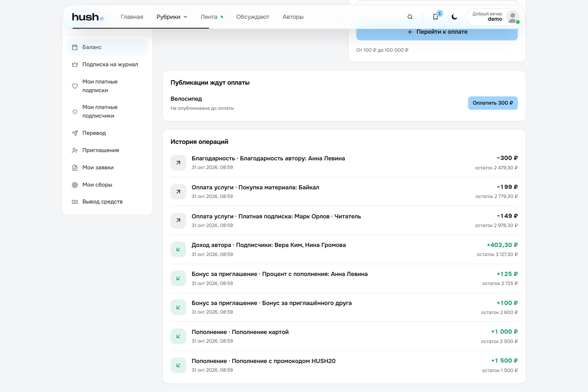Click the sparkle icon for Мои платные подписчики
The height and width of the screenshot is (392, 588).
(75, 111)
